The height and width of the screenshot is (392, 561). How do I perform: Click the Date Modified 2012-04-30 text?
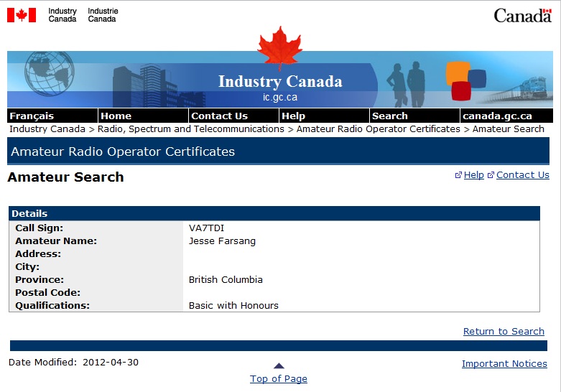[x=74, y=362]
